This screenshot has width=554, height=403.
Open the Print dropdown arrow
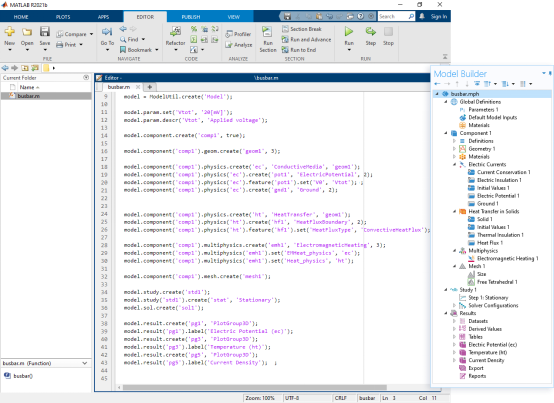pyautogui.click(x=81, y=45)
